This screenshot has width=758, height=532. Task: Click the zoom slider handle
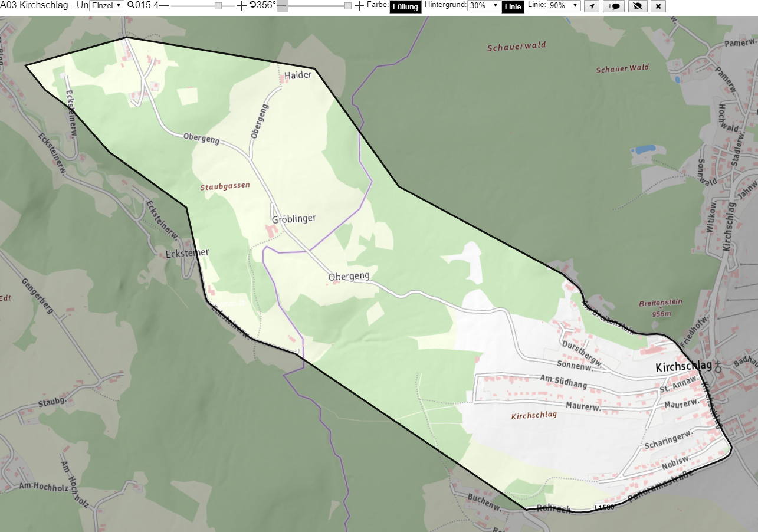coord(218,6)
